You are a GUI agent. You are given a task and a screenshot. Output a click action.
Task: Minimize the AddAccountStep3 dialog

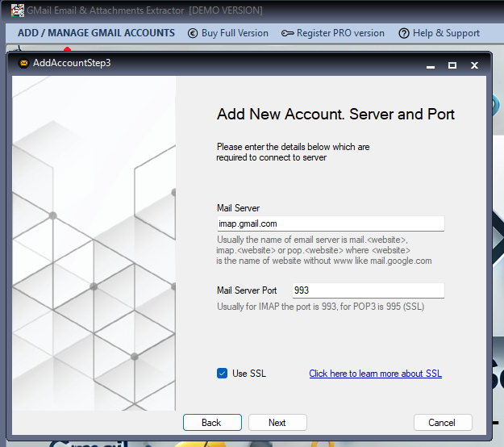(x=431, y=65)
